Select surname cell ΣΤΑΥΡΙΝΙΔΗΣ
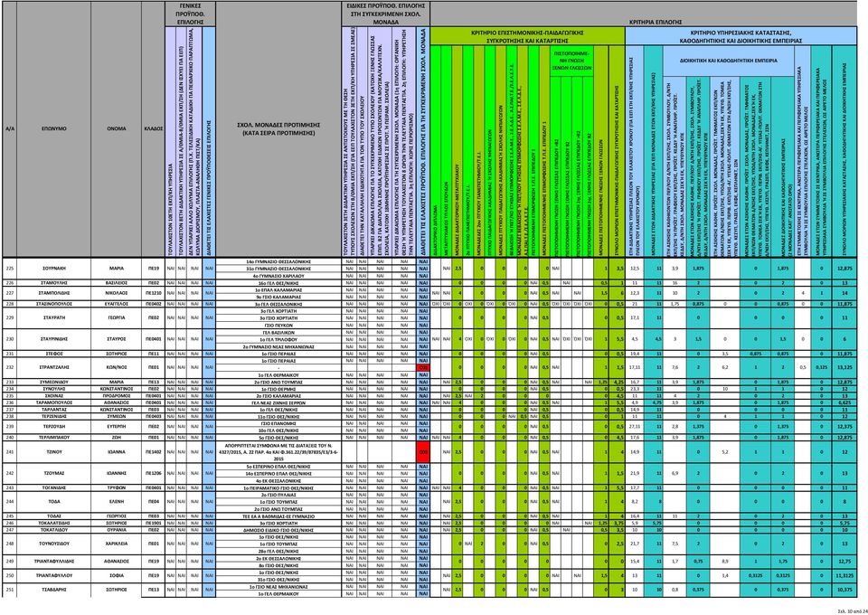 click(53, 339)
